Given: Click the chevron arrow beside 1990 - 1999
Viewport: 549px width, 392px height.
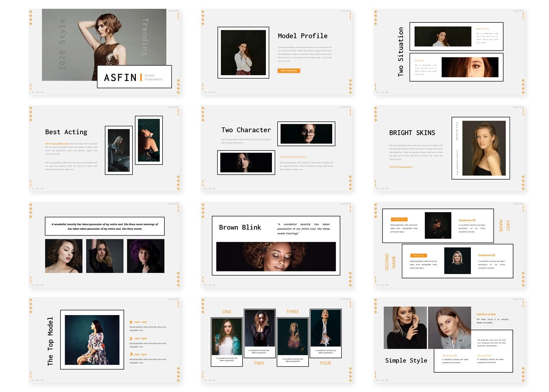Looking at the screenshot, I should 131,322.
